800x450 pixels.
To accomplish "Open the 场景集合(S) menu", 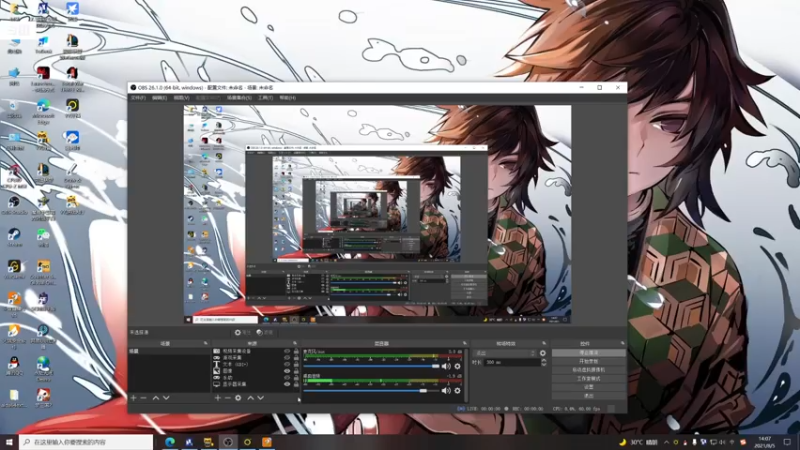I will coord(239,97).
